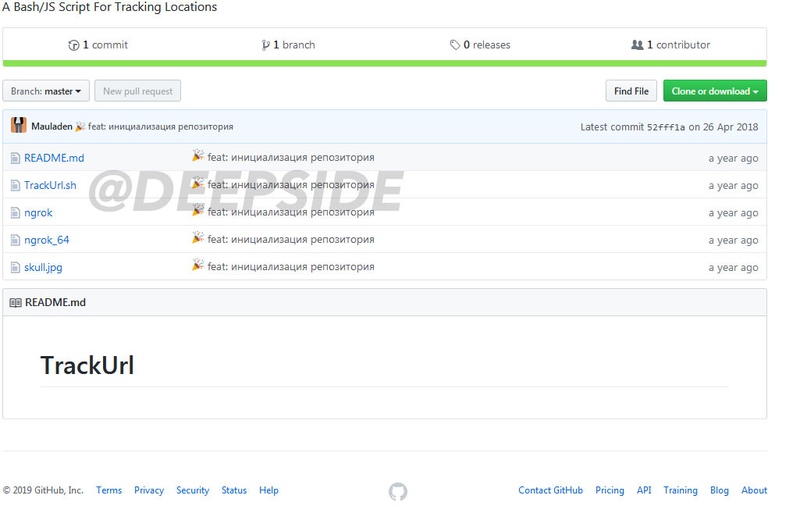Click Mauladen's avatar in the commit bar
The width and height of the screenshot is (807, 513).
tap(19, 126)
